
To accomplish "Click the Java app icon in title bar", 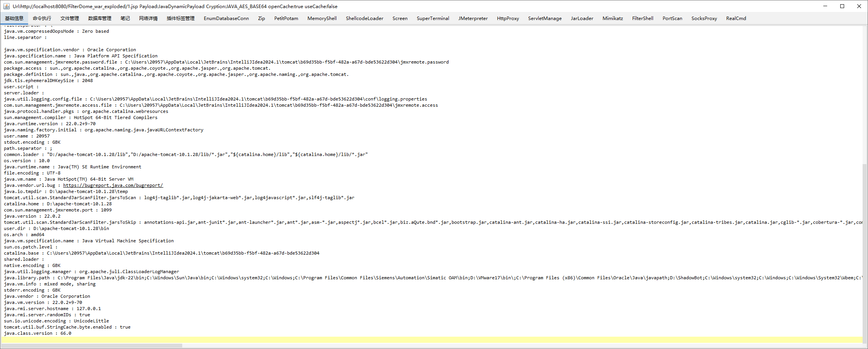I will 6,6.
